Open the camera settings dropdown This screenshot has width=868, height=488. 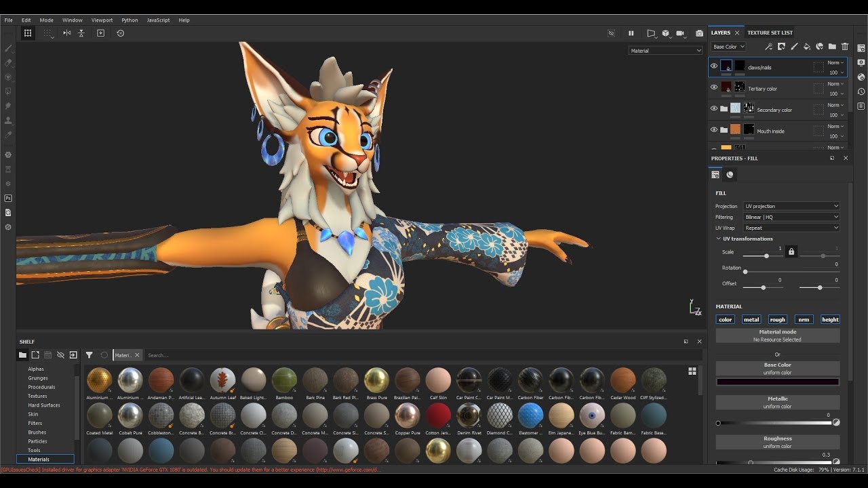(682, 33)
